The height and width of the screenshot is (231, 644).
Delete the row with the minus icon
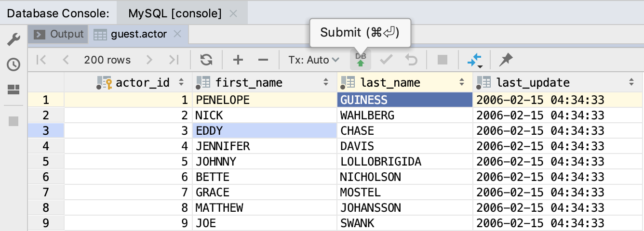tap(263, 60)
